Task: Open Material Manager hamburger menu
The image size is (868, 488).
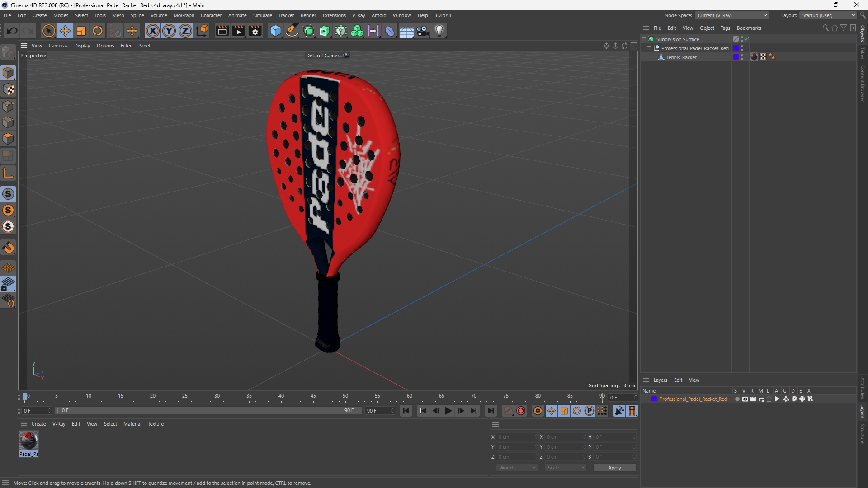Action: point(24,424)
